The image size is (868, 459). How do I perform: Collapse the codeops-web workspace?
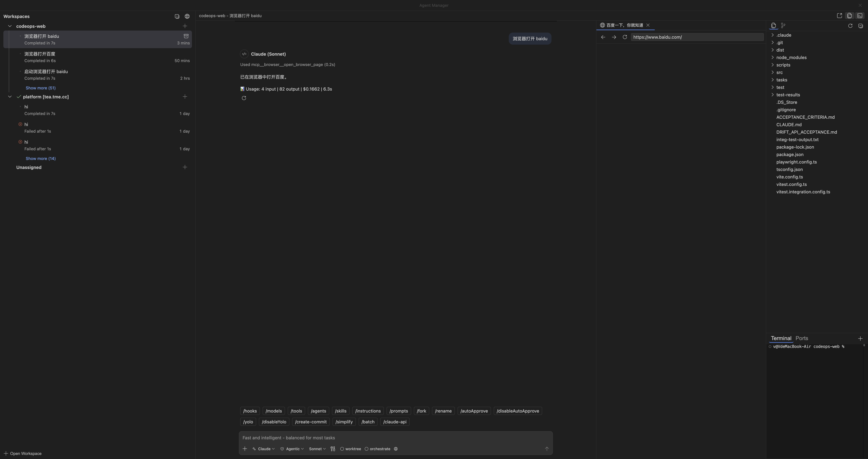click(x=9, y=26)
